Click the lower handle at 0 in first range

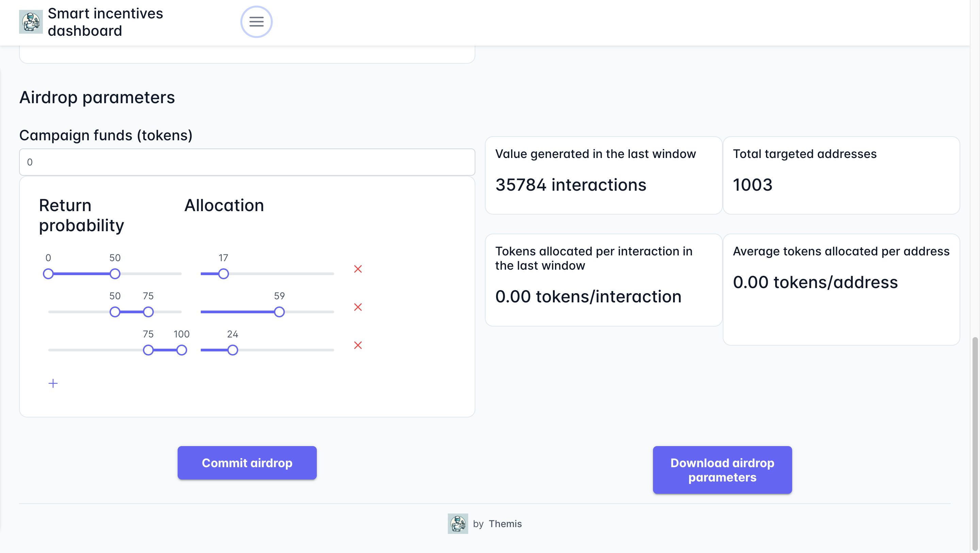coord(48,274)
